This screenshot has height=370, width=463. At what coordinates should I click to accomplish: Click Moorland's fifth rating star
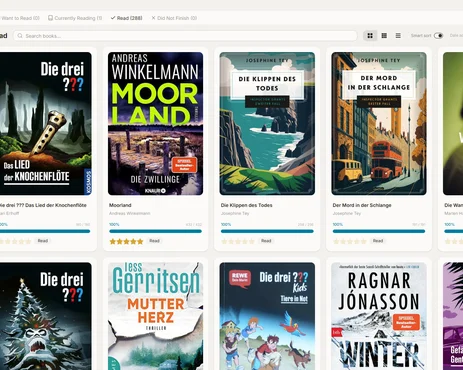140,241
